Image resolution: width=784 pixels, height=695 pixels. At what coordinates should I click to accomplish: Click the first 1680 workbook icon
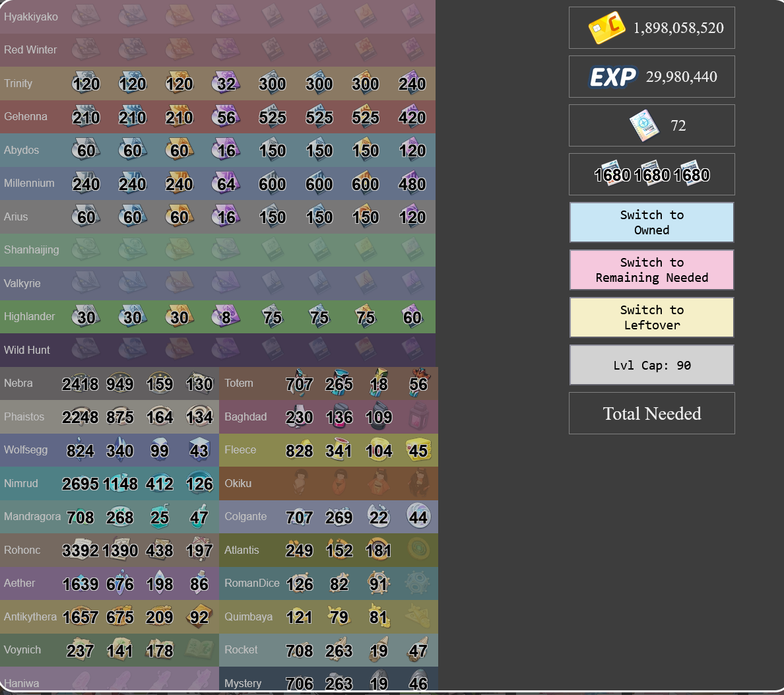click(612, 174)
